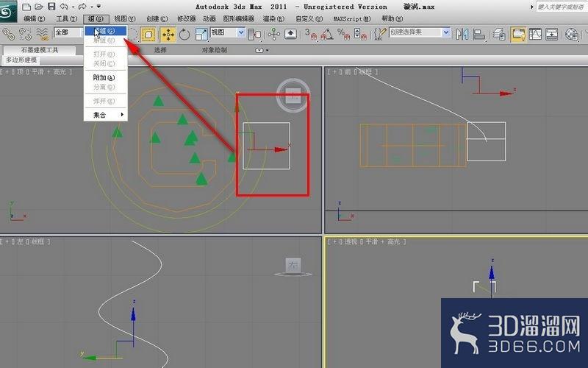Click red X-axis gizmo arrow in front viewport
Image resolution: width=588 pixels, height=368 pixels.
(506, 93)
